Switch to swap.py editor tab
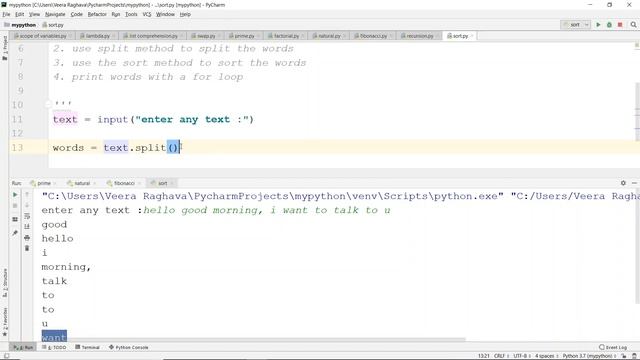 coord(205,36)
